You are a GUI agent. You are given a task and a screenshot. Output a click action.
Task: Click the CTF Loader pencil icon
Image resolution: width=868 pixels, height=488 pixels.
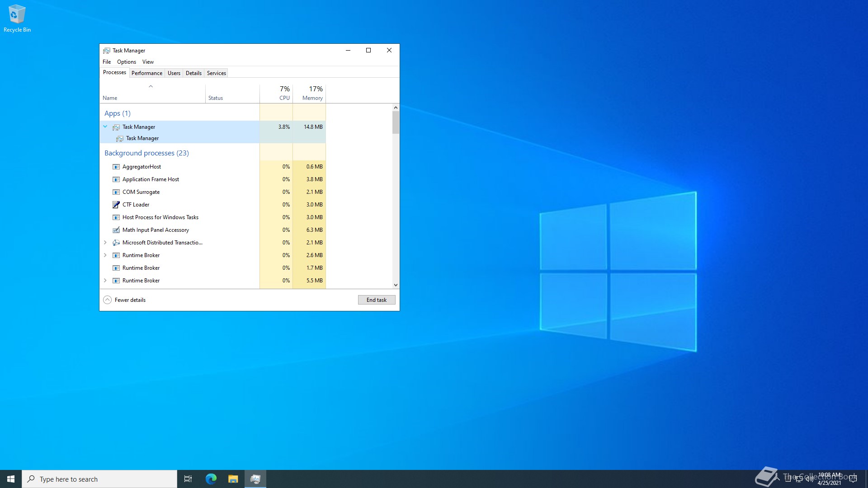[116, 205]
